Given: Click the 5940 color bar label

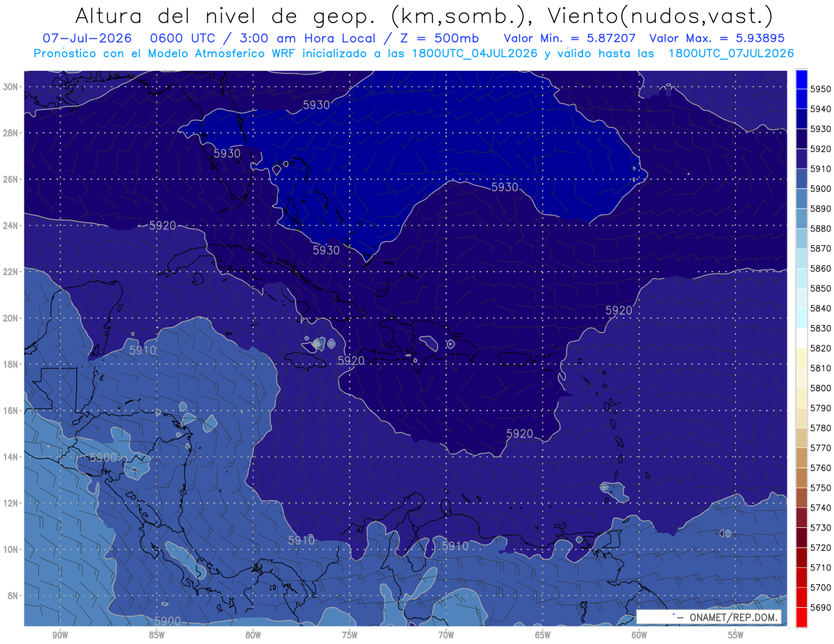Looking at the screenshot, I should pos(821,108).
